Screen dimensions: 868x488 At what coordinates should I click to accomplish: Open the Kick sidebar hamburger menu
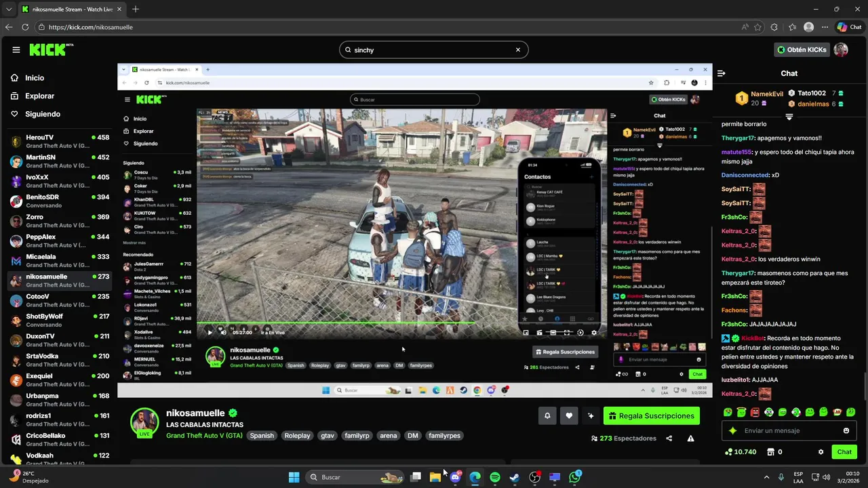(16, 49)
